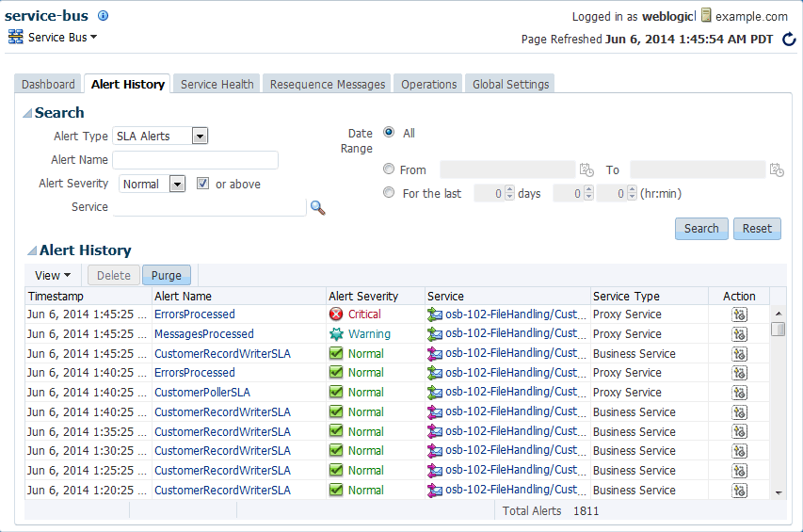803x532 pixels.
Task: Toggle the 'or above' severity checkbox
Action: tap(202, 184)
